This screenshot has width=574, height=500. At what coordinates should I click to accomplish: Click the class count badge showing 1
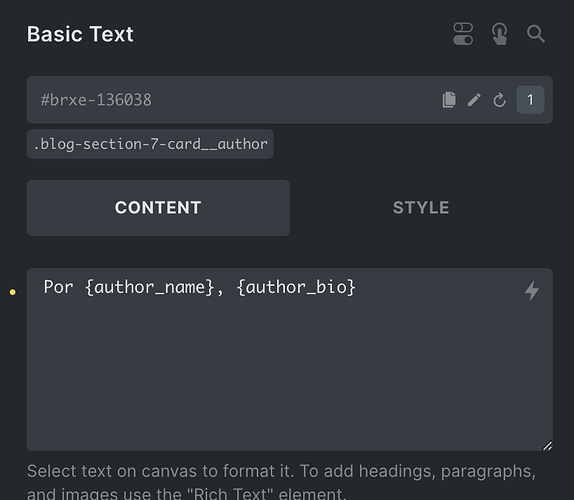click(530, 100)
